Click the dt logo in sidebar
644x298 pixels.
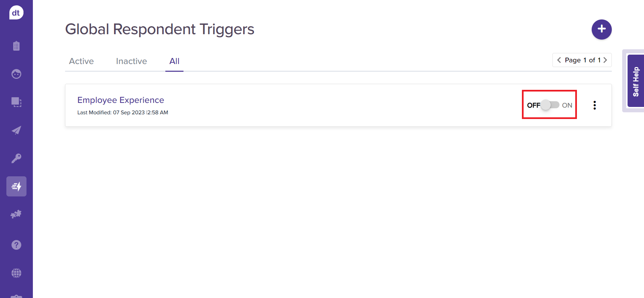click(x=16, y=13)
